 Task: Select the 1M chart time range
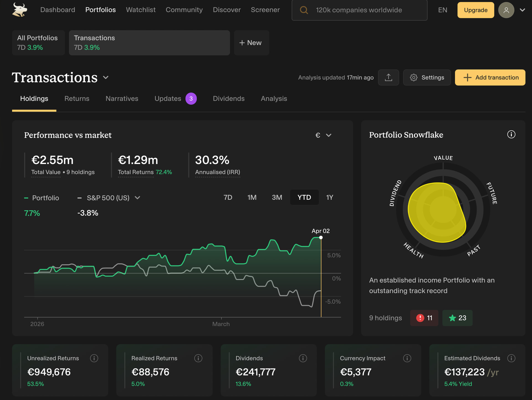tap(252, 198)
